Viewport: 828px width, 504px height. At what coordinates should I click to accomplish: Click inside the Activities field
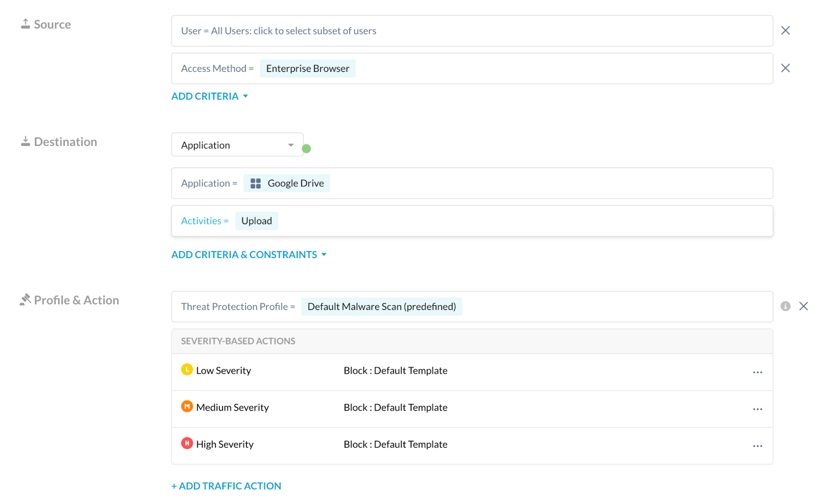(x=472, y=221)
